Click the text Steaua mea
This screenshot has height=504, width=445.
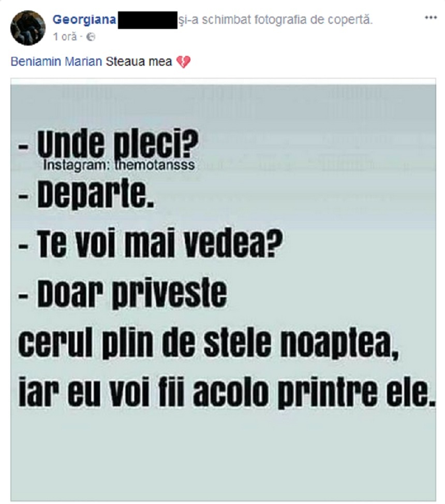(x=130, y=62)
